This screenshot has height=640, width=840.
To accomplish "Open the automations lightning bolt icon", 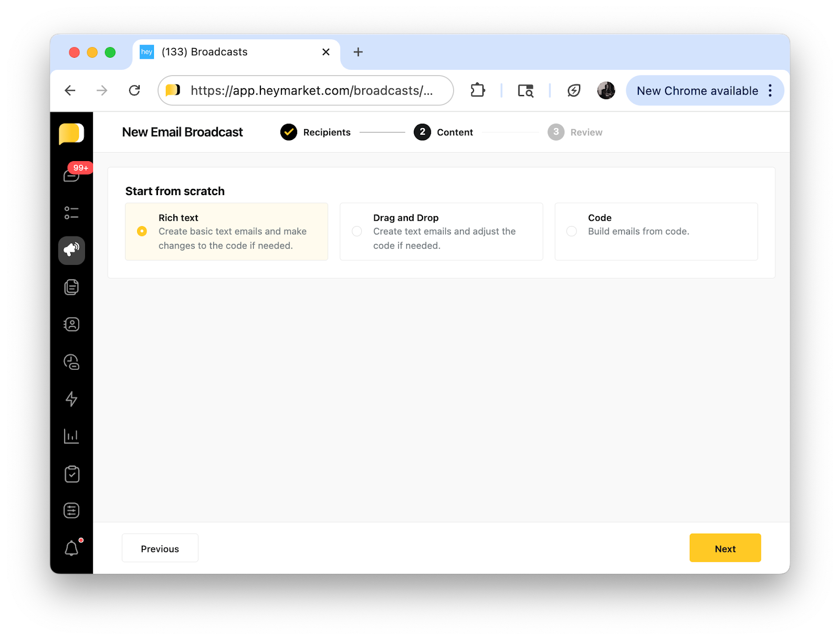I will tap(72, 399).
